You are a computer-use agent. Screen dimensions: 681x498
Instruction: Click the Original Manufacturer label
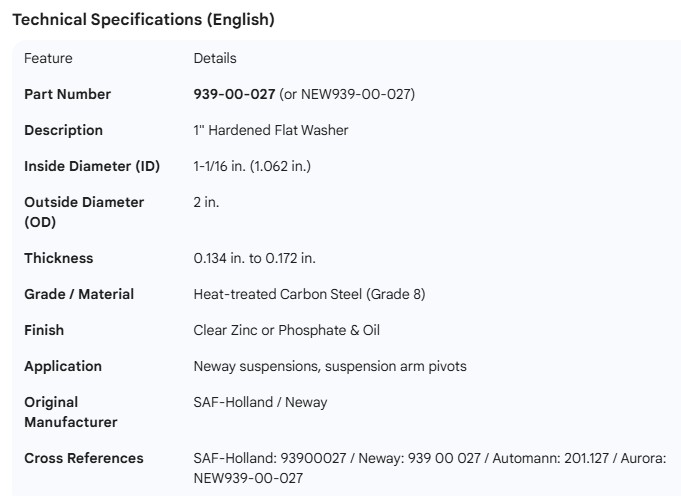coord(71,412)
